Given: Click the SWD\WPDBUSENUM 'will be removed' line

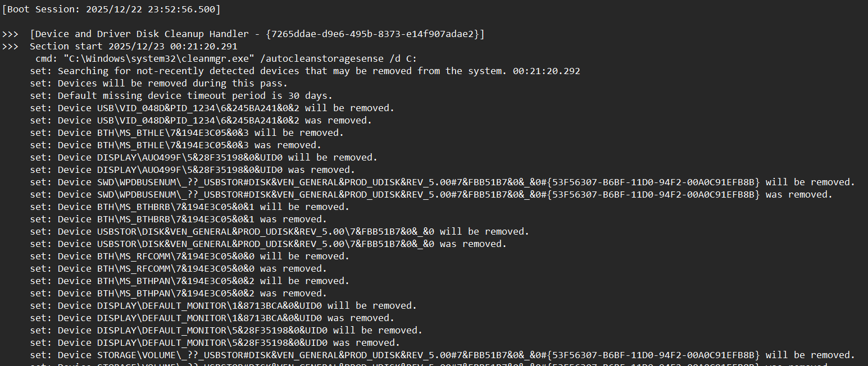Looking at the screenshot, I should [x=442, y=182].
